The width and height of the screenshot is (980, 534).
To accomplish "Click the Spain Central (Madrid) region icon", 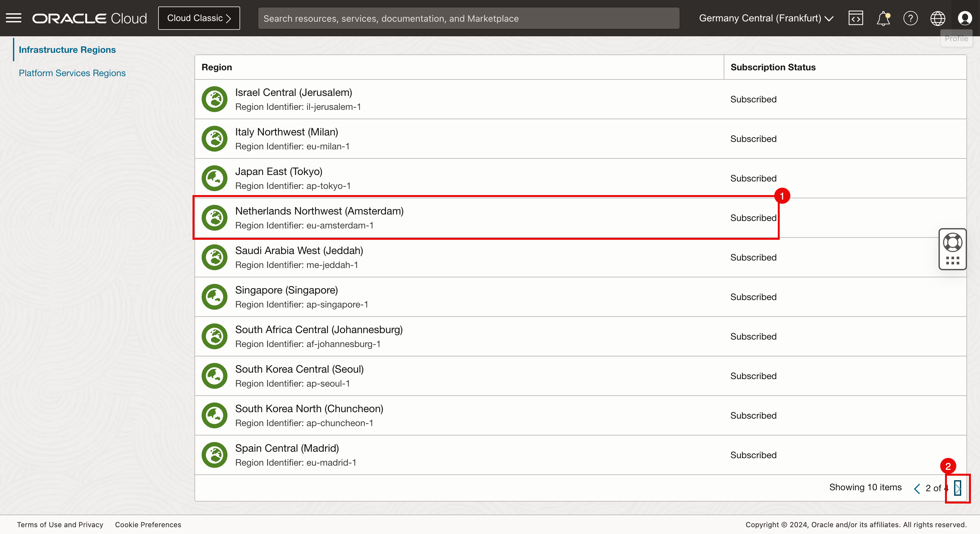I will [215, 455].
